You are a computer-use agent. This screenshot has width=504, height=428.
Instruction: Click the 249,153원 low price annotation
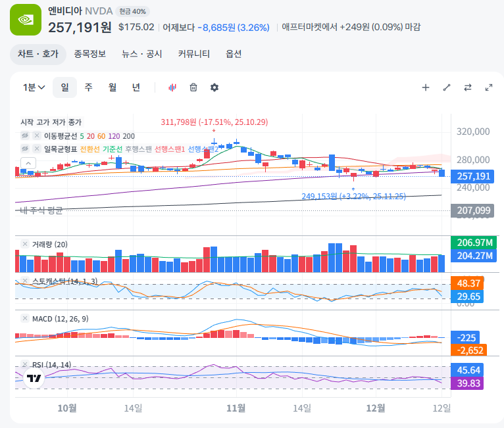click(353, 196)
